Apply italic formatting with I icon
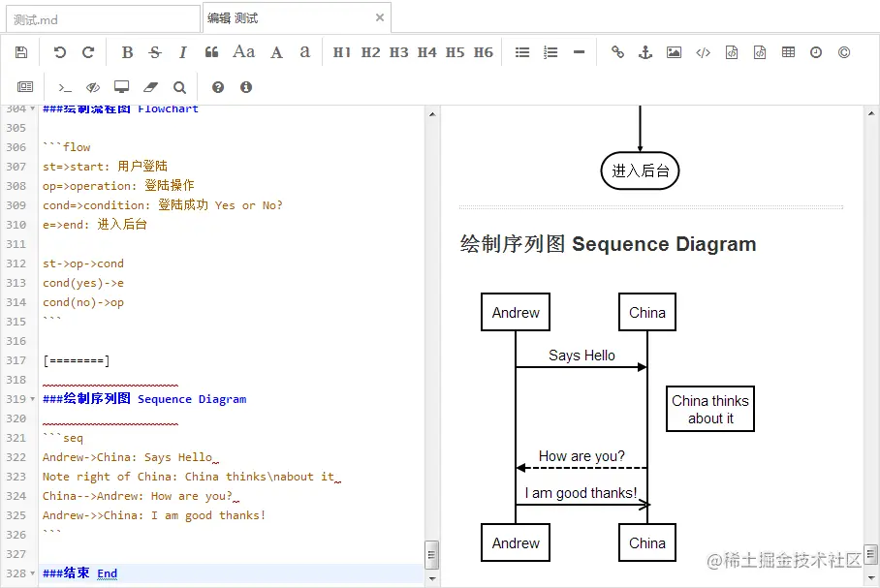Screen dimensions: 880x588 tap(183, 52)
